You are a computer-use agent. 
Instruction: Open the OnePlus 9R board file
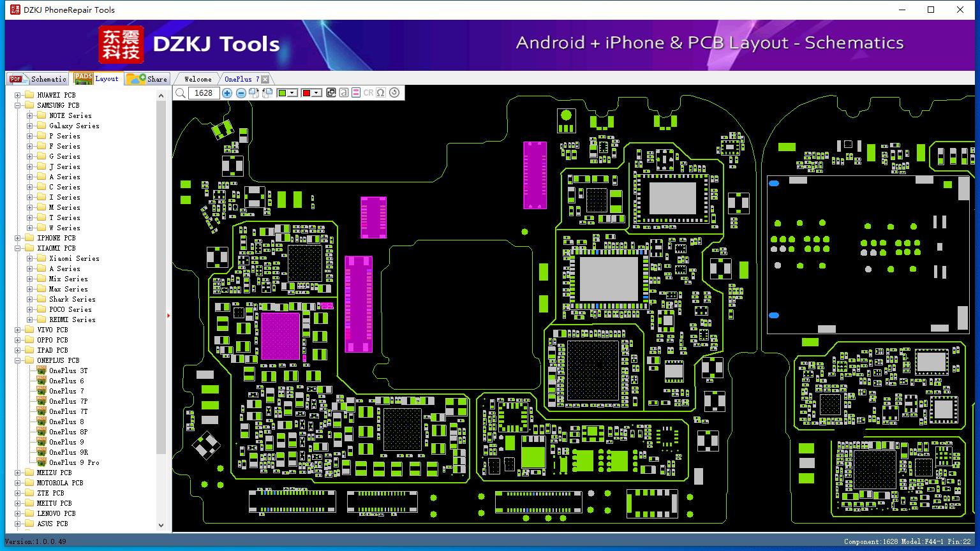[68, 453]
